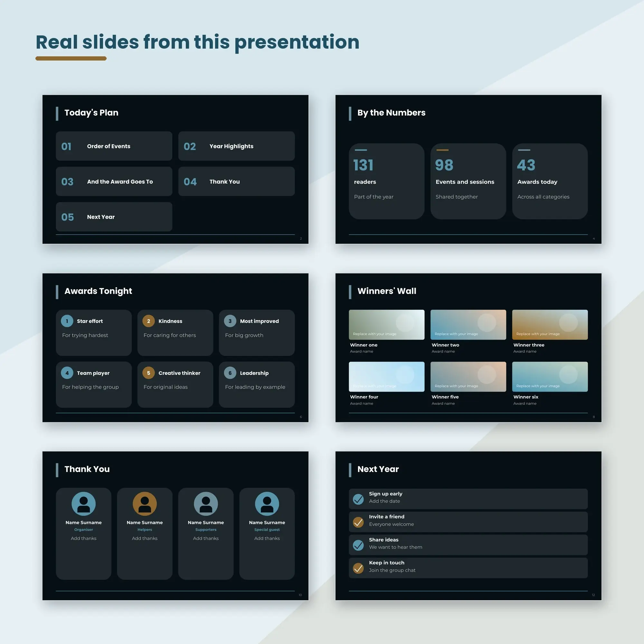Click the Awards Tonight slide title
Screen dimensions: 644x644
(x=98, y=291)
